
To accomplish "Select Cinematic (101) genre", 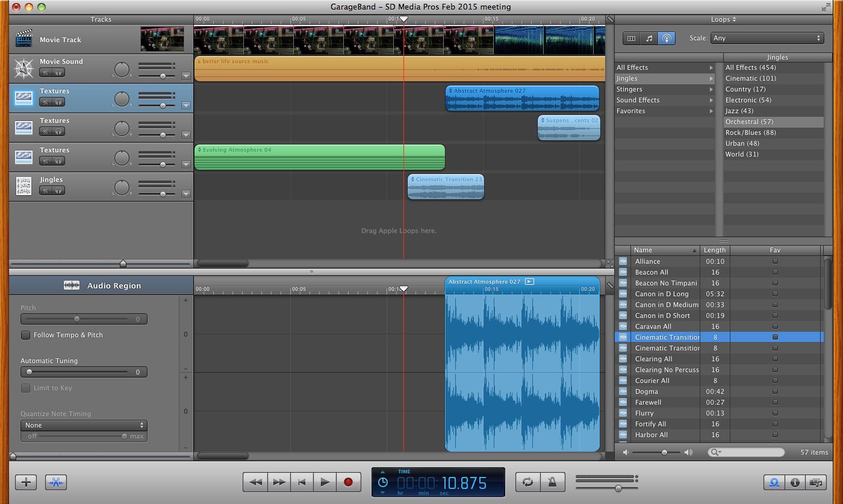I will 774,78.
